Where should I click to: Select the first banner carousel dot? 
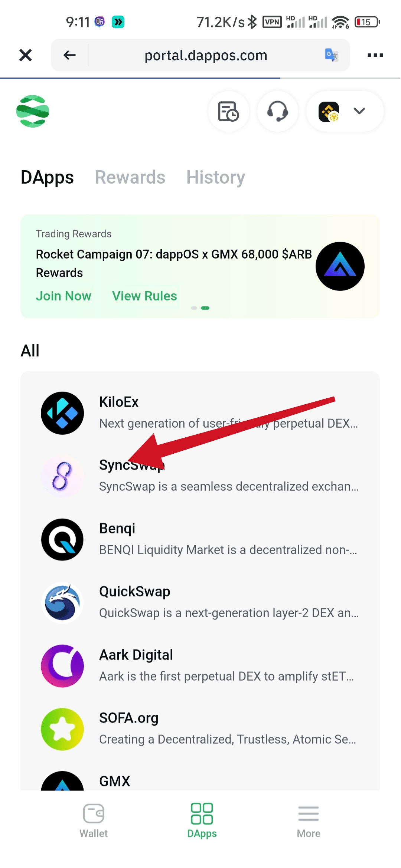click(194, 308)
